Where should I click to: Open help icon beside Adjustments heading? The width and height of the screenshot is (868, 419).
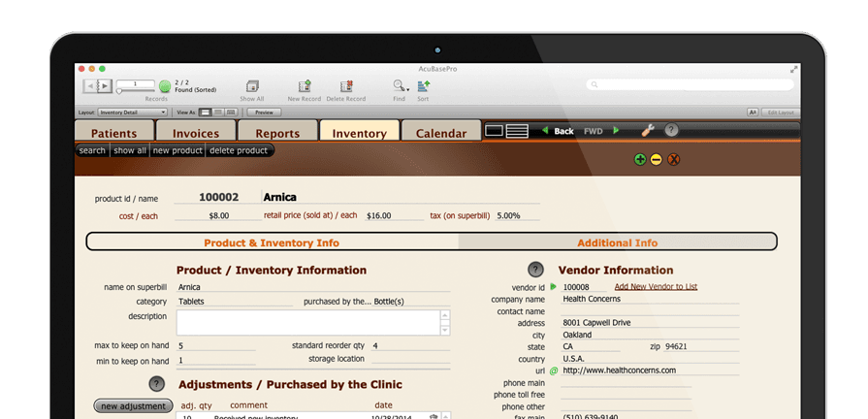157,384
